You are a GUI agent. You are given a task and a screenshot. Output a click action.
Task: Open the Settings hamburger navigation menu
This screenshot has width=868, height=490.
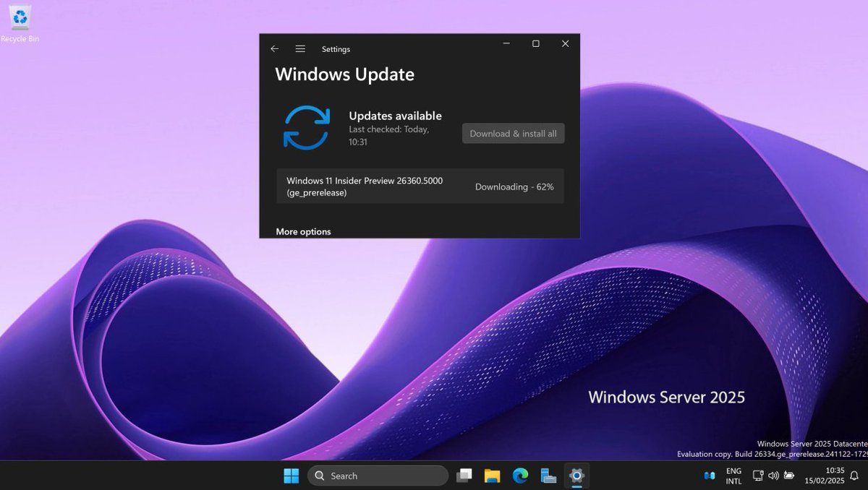coord(300,49)
